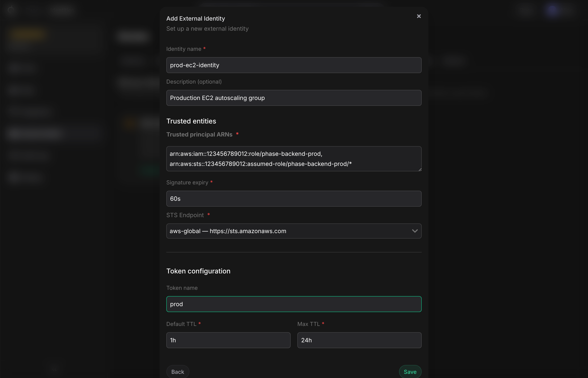Grab the ARNs textarea resize handle
This screenshot has width=588, height=378.
(420, 169)
